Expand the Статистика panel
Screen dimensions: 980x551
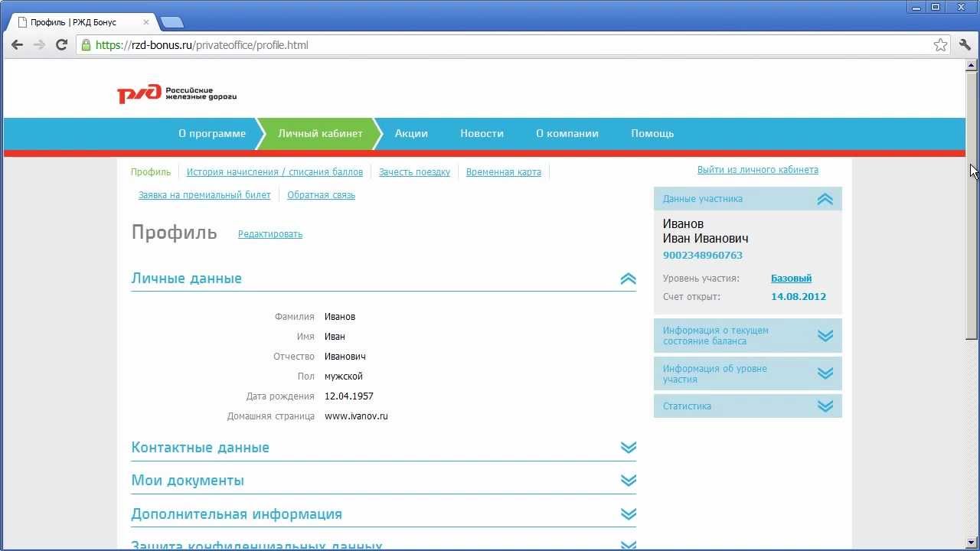coord(825,406)
